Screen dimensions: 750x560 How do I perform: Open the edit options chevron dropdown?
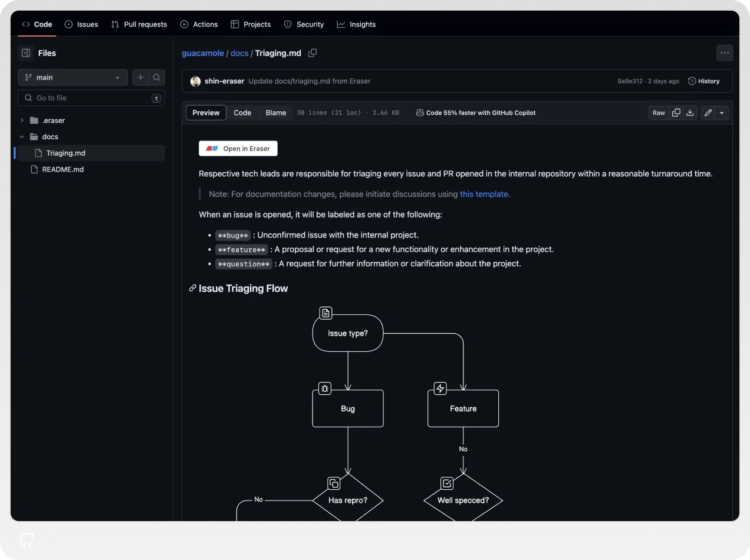click(722, 113)
